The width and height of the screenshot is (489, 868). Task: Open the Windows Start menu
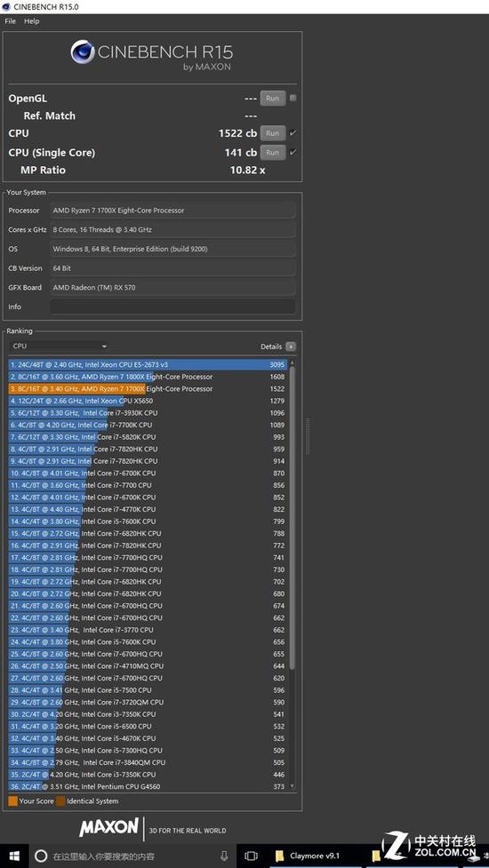click(12, 856)
